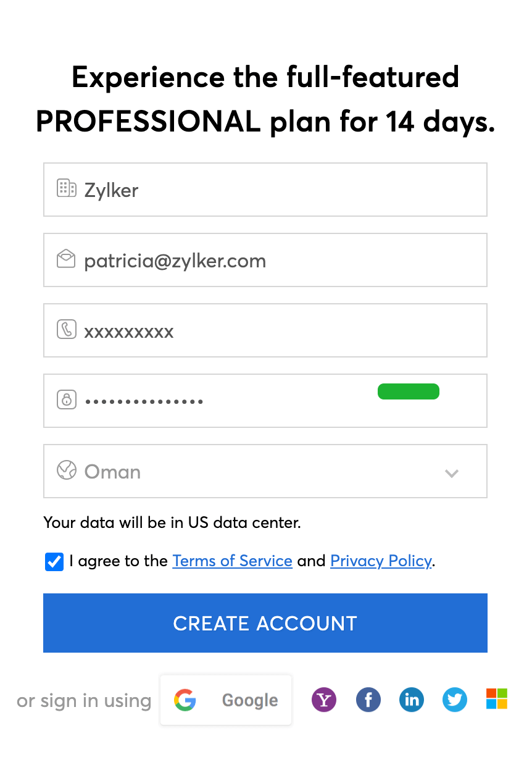Click the company building icon
532x757 pixels.
click(66, 189)
